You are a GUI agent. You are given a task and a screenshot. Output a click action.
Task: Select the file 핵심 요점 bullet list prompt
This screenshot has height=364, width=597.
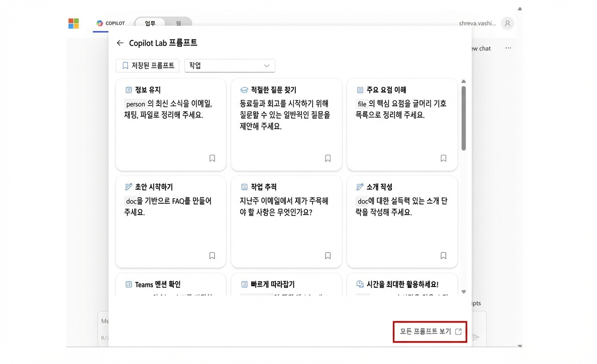[401, 109]
